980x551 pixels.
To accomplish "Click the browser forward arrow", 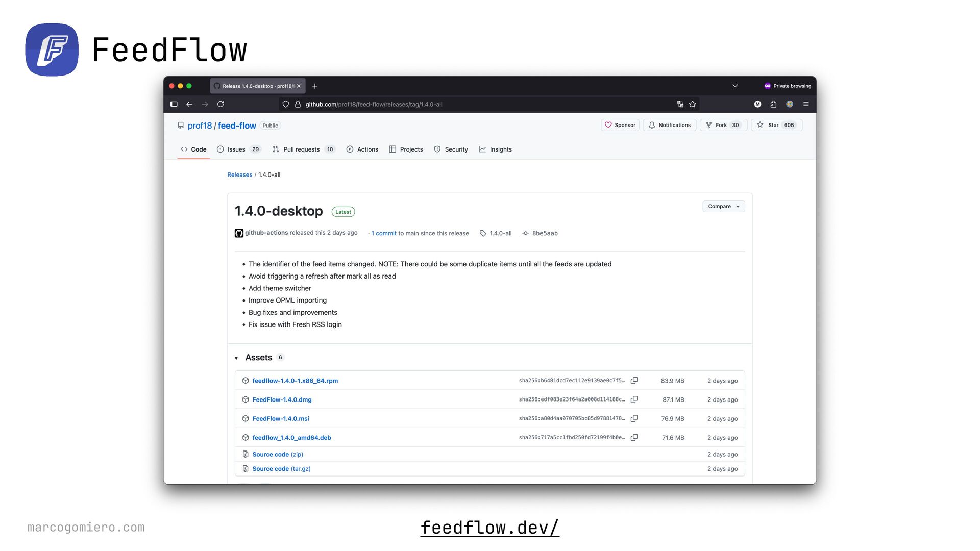I will [x=205, y=104].
